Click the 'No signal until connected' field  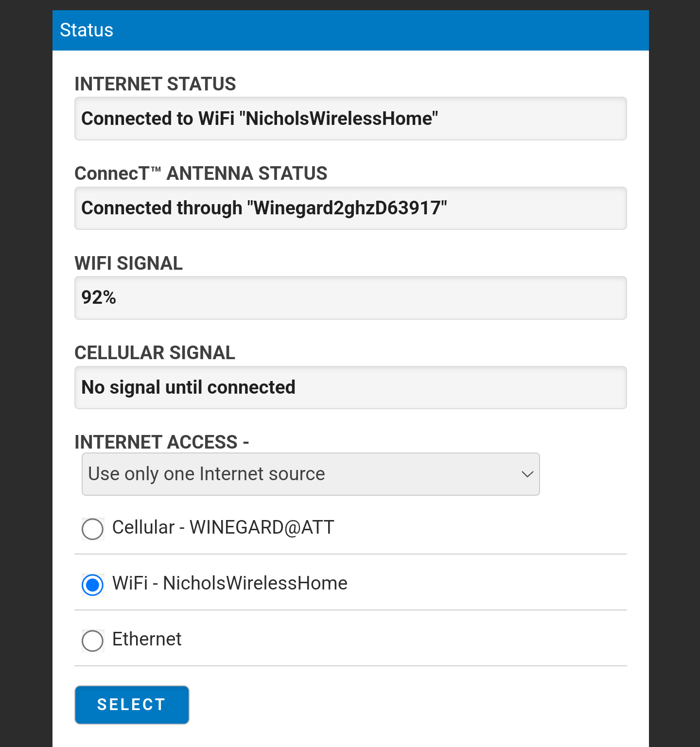tap(350, 387)
